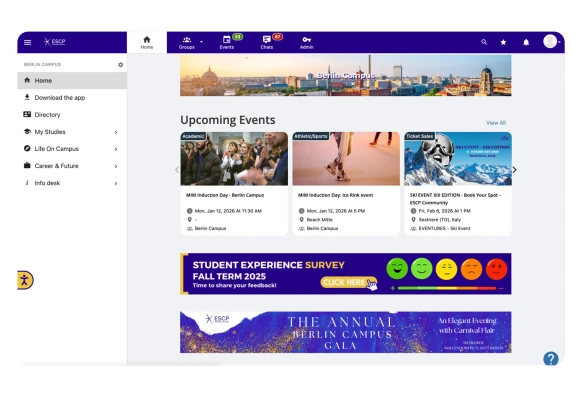Click the Academic category tag
Viewport: 580px width, 398px height.
click(x=193, y=136)
